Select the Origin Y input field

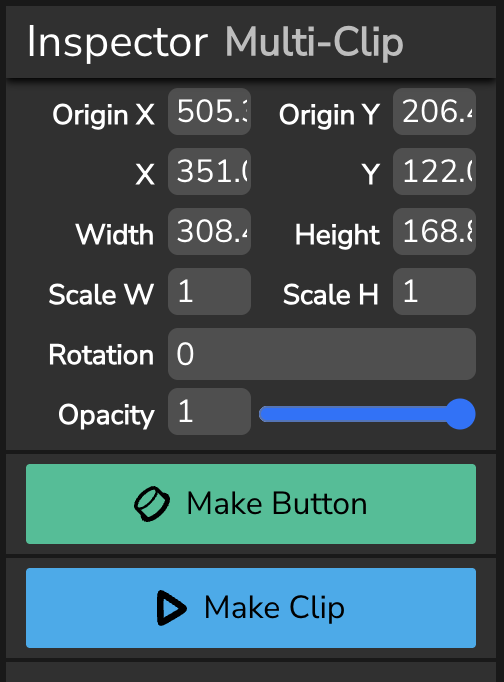pyautogui.click(x=434, y=111)
